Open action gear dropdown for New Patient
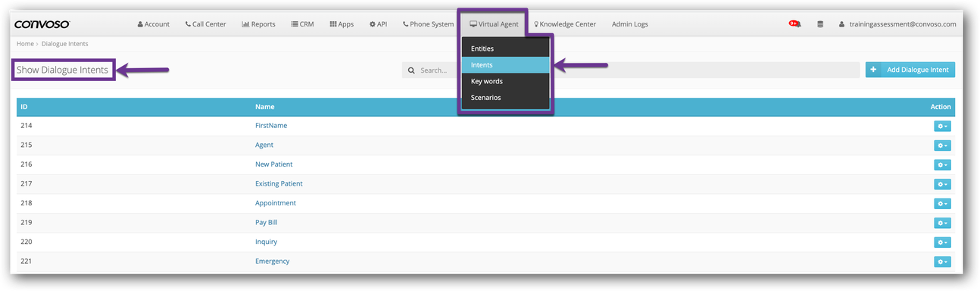 [x=942, y=164]
